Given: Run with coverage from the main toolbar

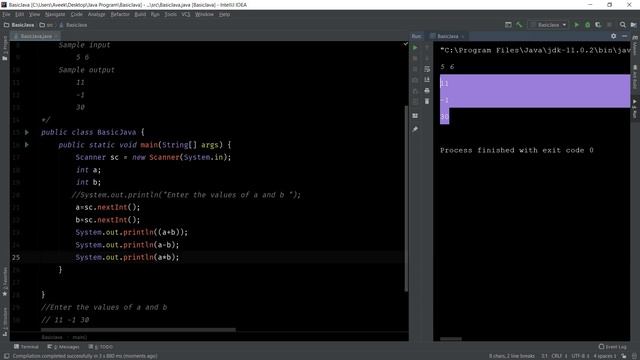Looking at the screenshot, I should point(598,25).
